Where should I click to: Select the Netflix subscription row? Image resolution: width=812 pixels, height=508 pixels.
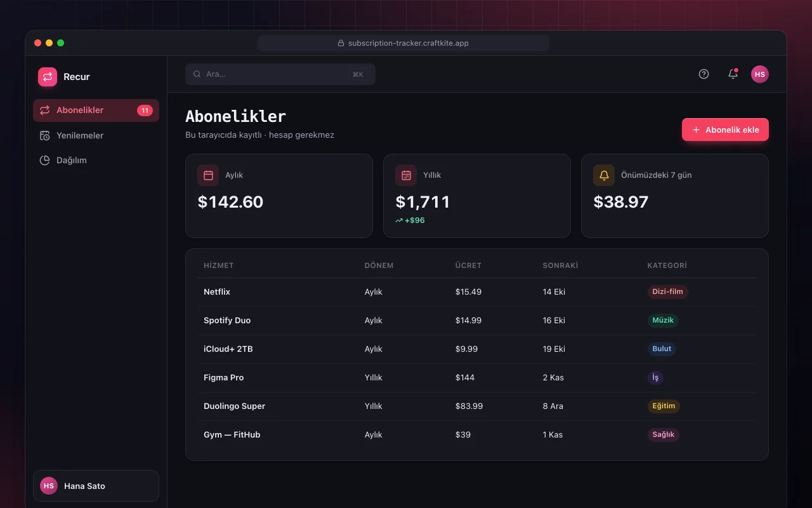[x=477, y=292]
